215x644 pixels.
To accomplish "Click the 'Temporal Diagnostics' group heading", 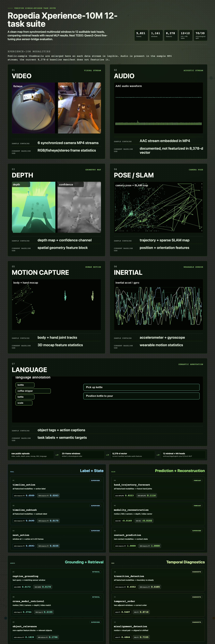I will pyautogui.click(x=185, y=562).
